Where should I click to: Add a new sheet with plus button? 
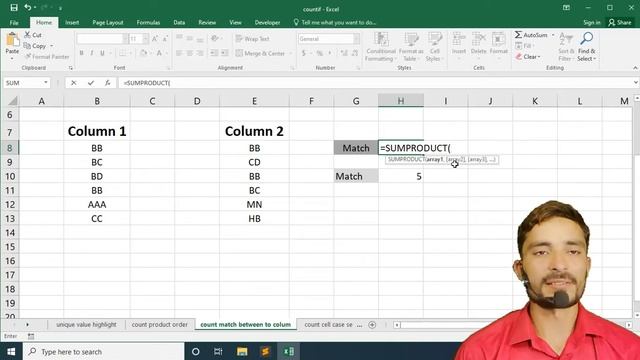click(x=372, y=325)
